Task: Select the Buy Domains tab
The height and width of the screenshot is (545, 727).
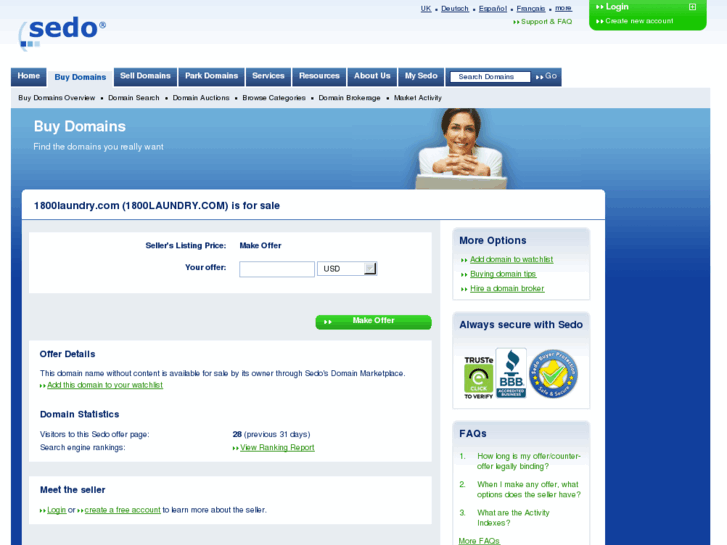Action: 80,77
